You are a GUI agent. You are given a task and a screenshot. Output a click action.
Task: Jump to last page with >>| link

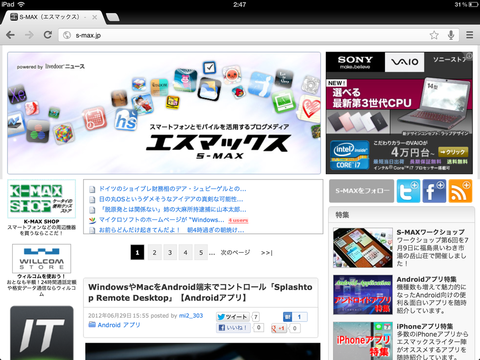click(x=267, y=253)
